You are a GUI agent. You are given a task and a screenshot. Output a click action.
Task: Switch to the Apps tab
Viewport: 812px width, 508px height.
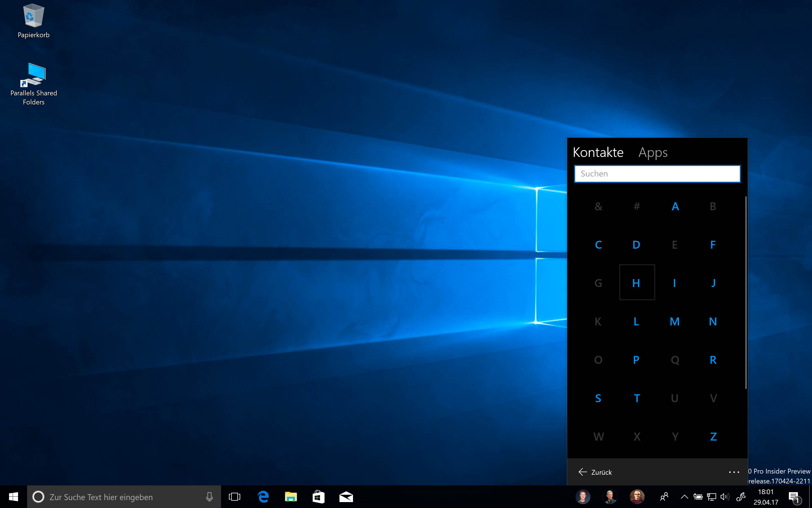(653, 152)
